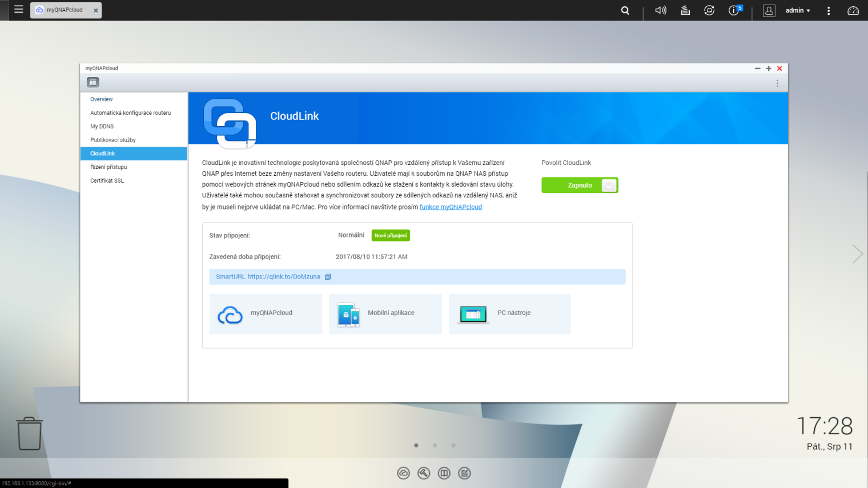Image resolution: width=868 pixels, height=488 pixels.
Task: Open the PC nástroje tile
Action: point(510,314)
